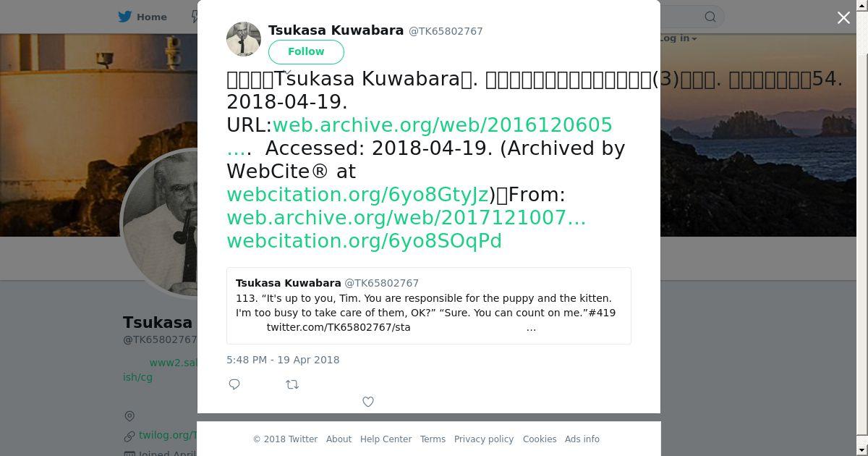Open the webcitation.org/6yo8SOqPd link

point(364,241)
